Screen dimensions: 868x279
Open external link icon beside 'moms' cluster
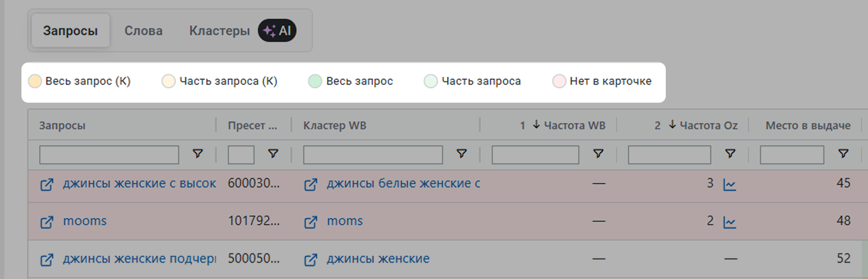coord(311,222)
